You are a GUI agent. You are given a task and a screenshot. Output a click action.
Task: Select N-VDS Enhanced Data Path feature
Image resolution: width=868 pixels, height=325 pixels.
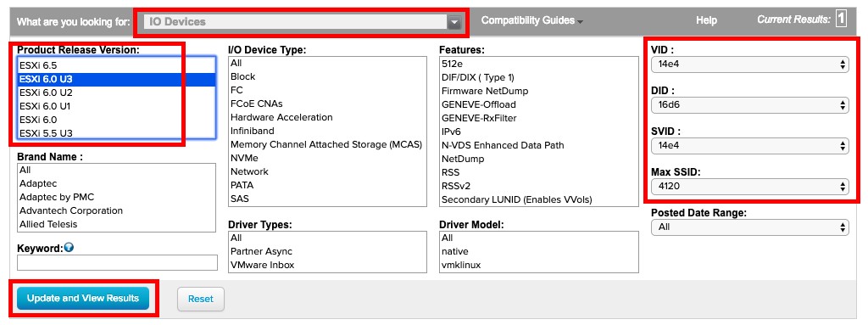point(538,145)
